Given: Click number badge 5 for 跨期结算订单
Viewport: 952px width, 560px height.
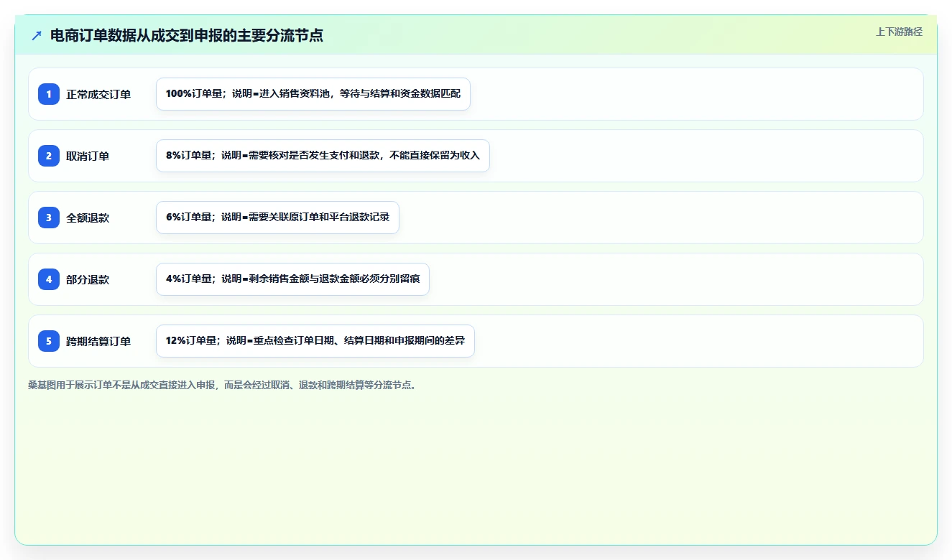Looking at the screenshot, I should coord(49,341).
